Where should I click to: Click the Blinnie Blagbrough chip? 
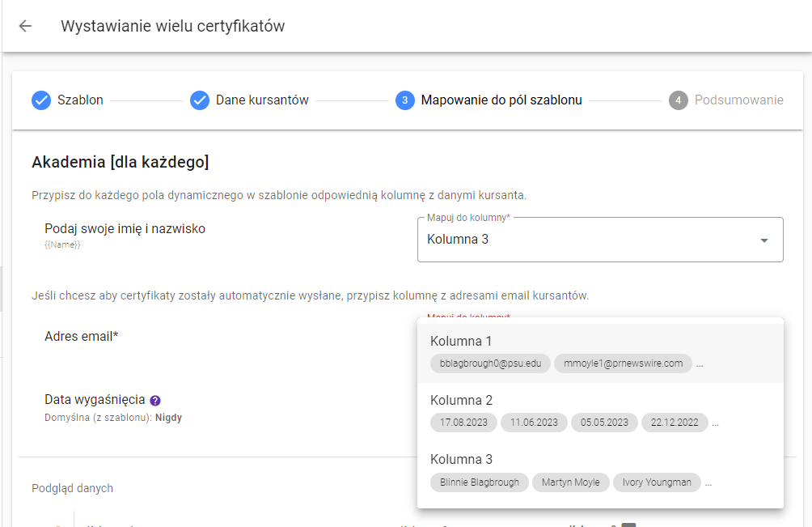[479, 482]
